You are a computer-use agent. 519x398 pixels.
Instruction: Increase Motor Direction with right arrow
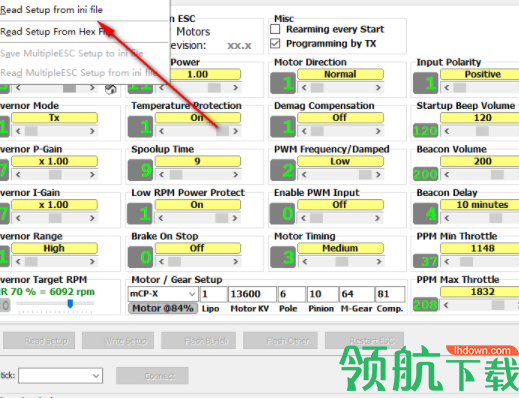pyautogui.click(x=378, y=88)
